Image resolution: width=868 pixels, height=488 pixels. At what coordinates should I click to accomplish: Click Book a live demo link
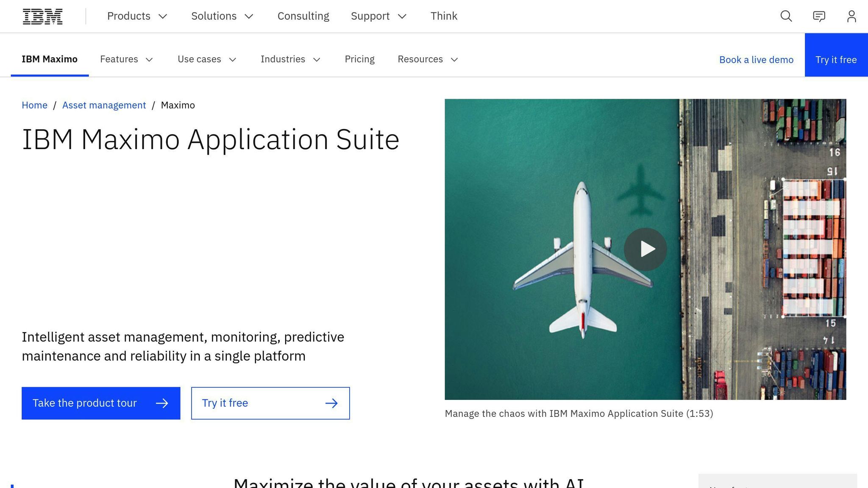point(756,60)
